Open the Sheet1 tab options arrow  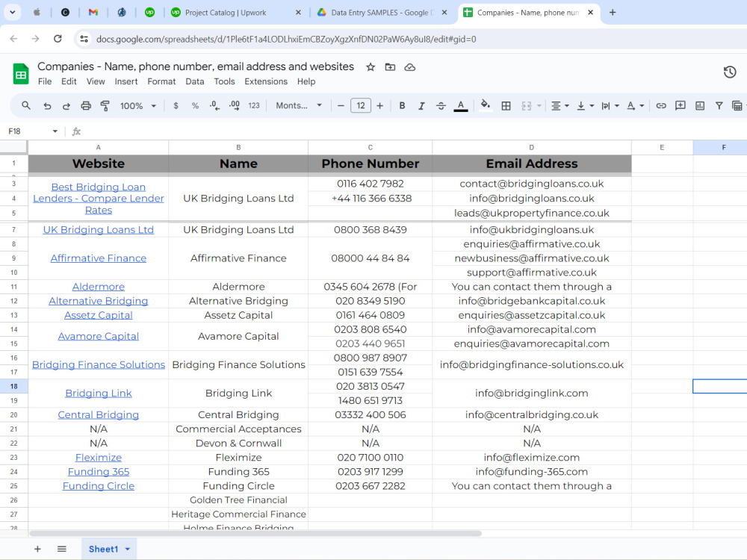click(128, 549)
